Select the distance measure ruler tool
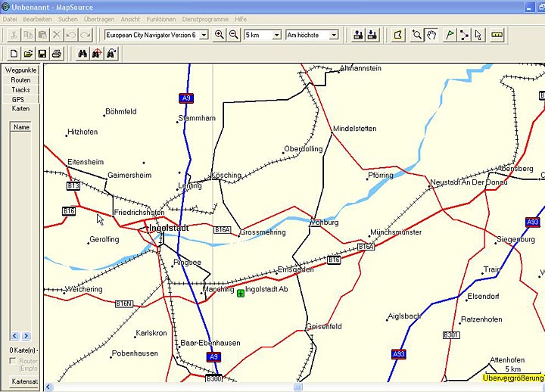This screenshot has height=392, width=545. (497, 35)
